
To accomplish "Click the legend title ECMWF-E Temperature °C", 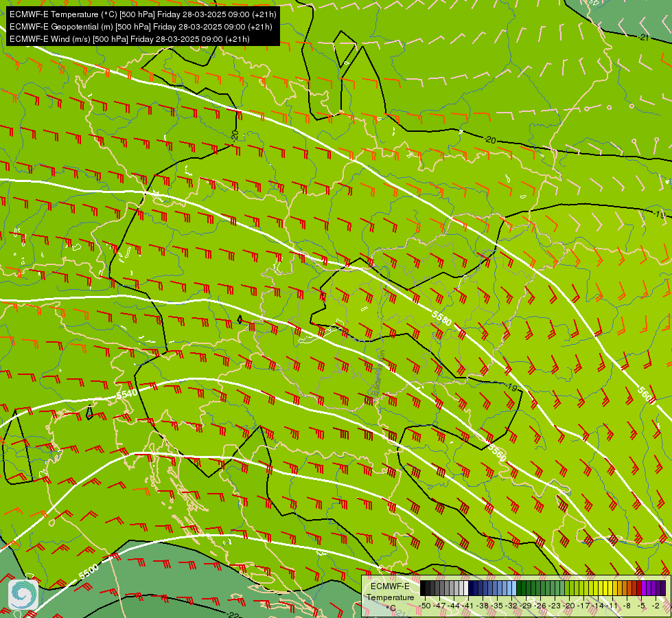I will point(390,597).
